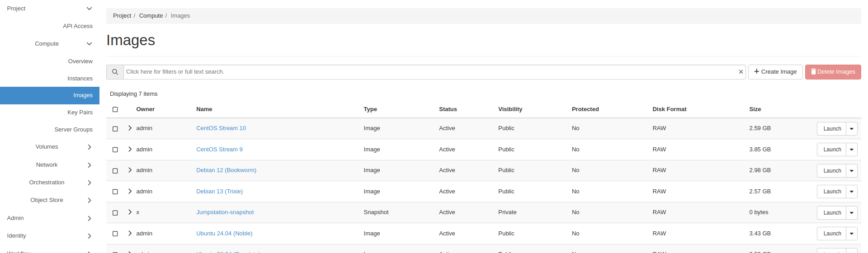
Task: Open Instances in the sidebar
Action: [80, 79]
